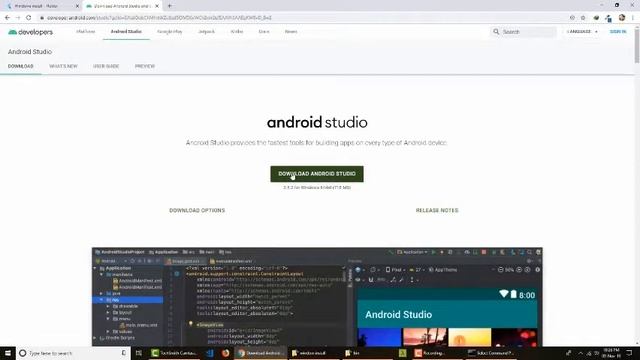
Task: Open the Windows Start menu
Action: tap(7, 353)
